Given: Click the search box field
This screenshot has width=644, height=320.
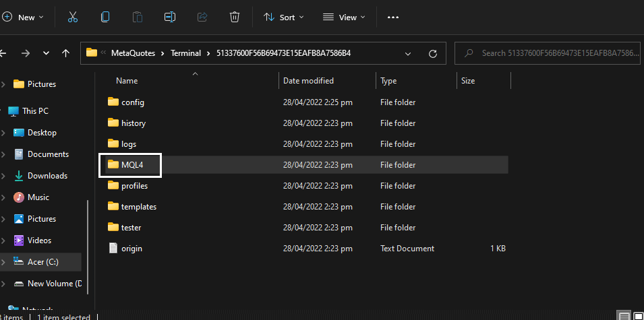Looking at the screenshot, I should click(549, 53).
